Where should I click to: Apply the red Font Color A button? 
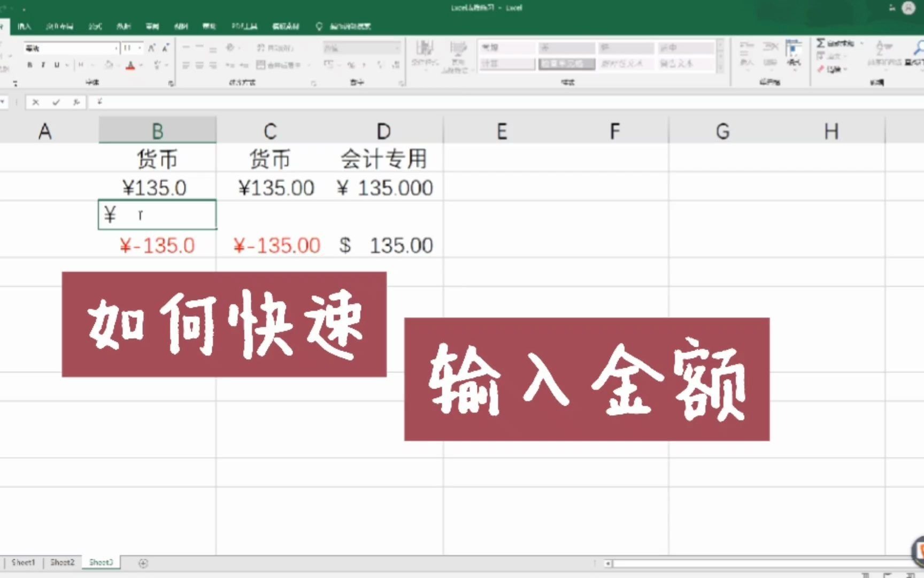tap(130, 65)
